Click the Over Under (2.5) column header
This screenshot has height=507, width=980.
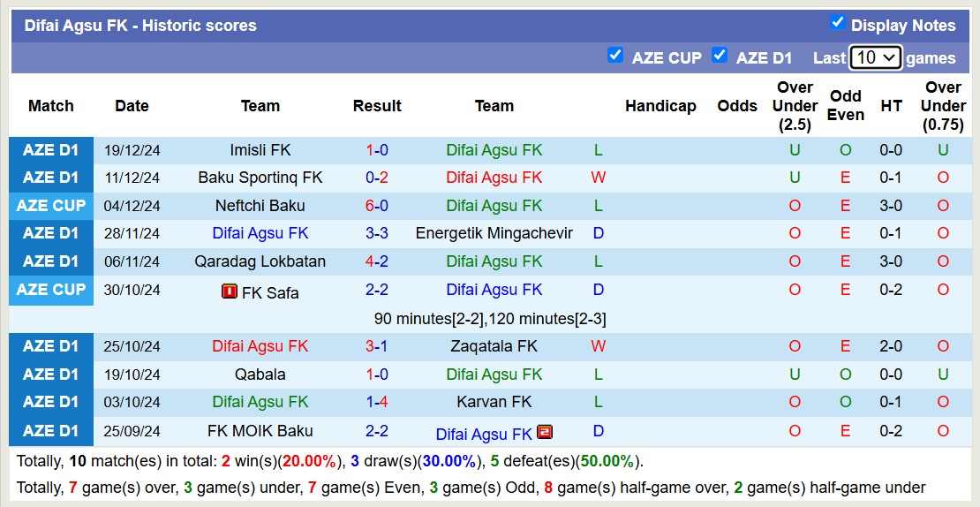pos(795,106)
